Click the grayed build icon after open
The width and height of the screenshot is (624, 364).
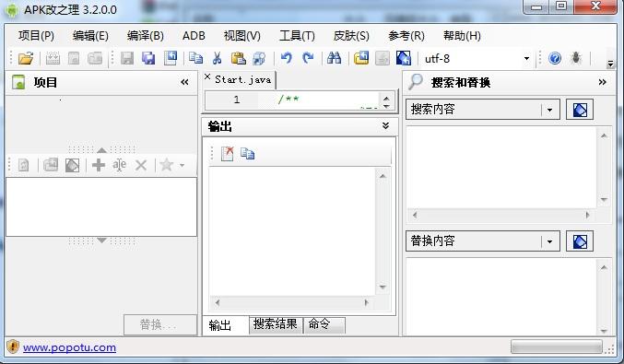coord(53,59)
